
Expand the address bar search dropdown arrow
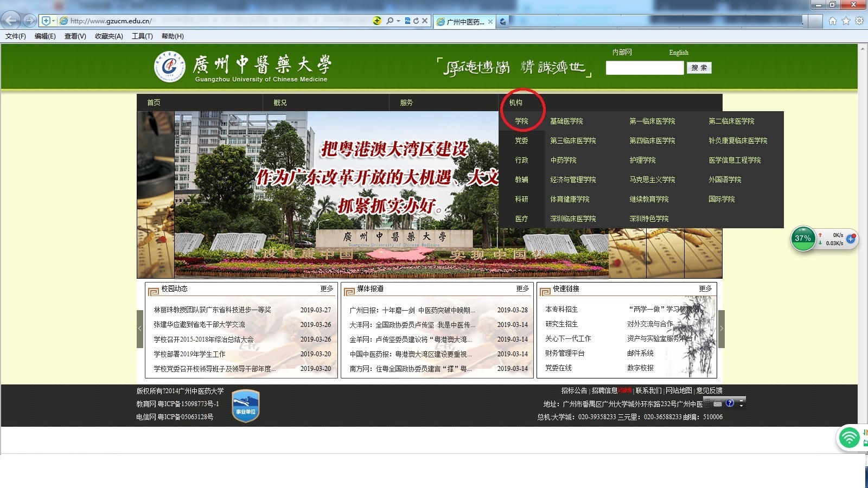tap(398, 21)
